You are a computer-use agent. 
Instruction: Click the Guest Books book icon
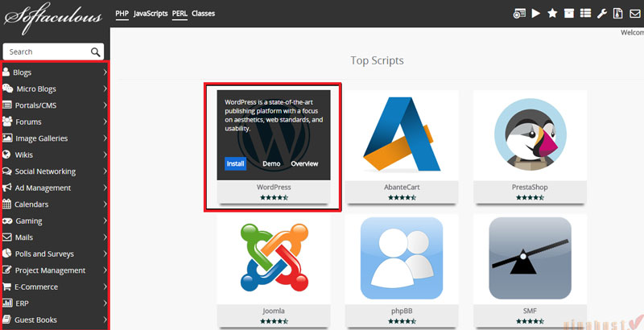click(6, 320)
